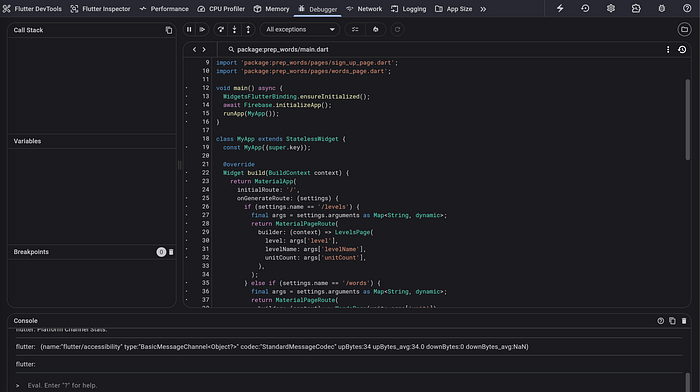Open DevTools settings gear
The image size is (700, 392).
click(611, 8)
